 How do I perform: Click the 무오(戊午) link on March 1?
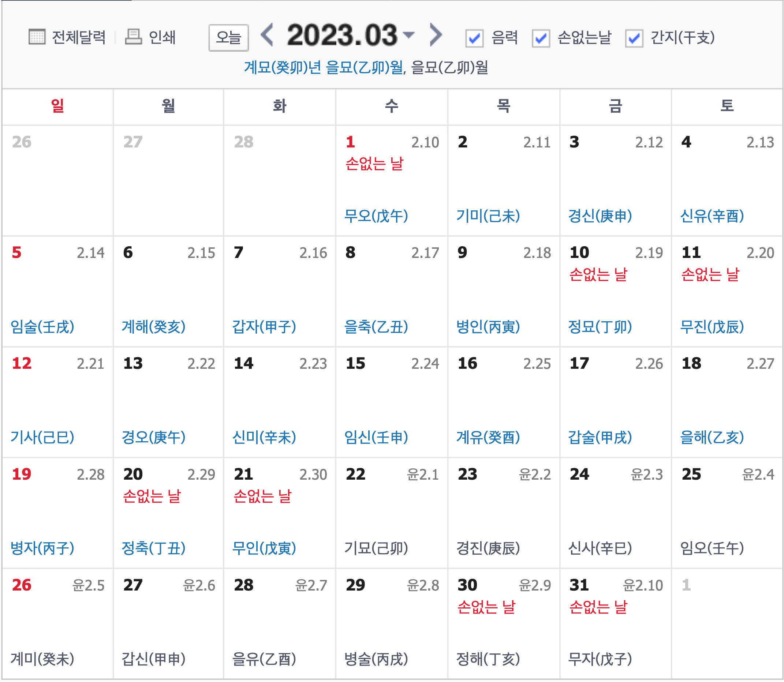(x=376, y=216)
